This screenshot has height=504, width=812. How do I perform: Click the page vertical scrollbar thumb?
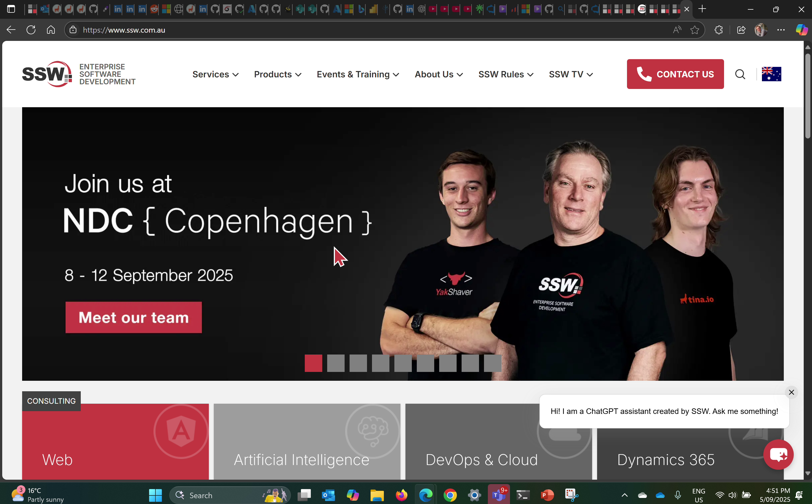(x=808, y=95)
